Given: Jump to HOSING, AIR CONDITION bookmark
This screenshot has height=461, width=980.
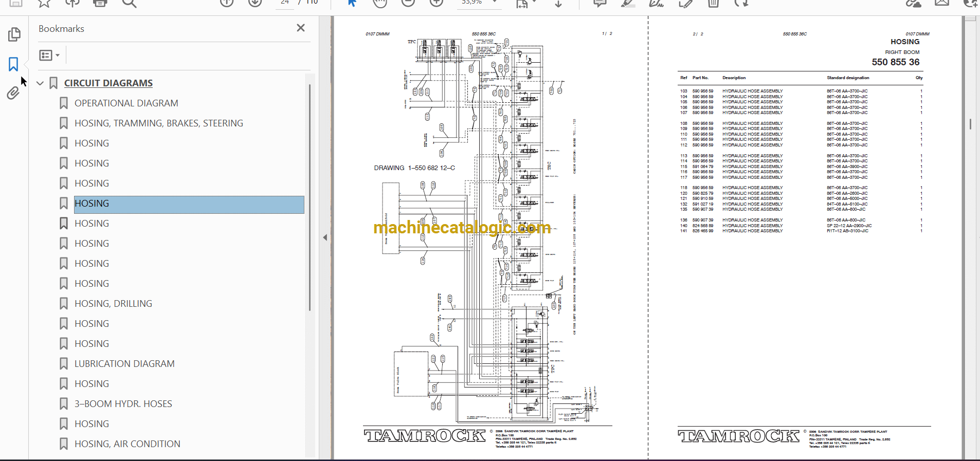Looking at the screenshot, I should coord(127,444).
